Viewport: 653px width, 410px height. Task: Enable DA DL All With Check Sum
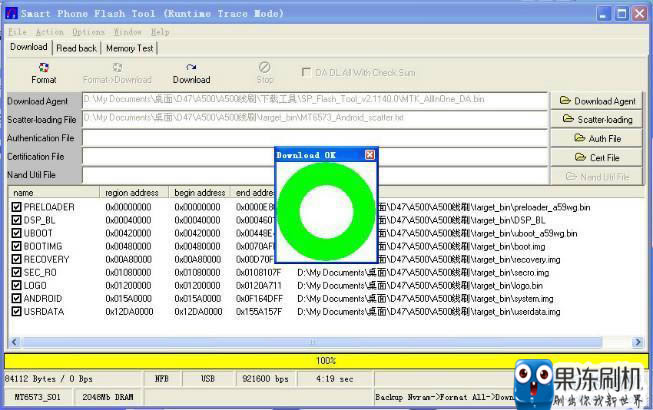306,72
